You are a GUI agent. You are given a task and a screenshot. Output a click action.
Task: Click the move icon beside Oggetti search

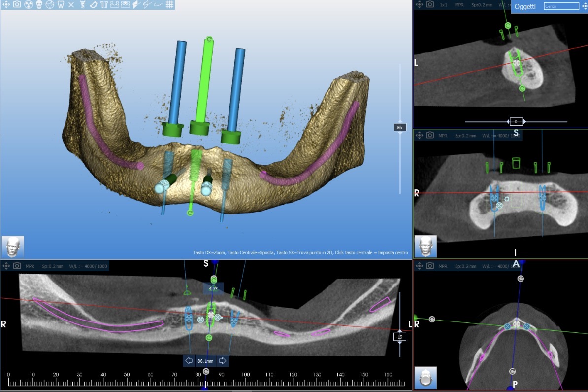(x=584, y=6)
